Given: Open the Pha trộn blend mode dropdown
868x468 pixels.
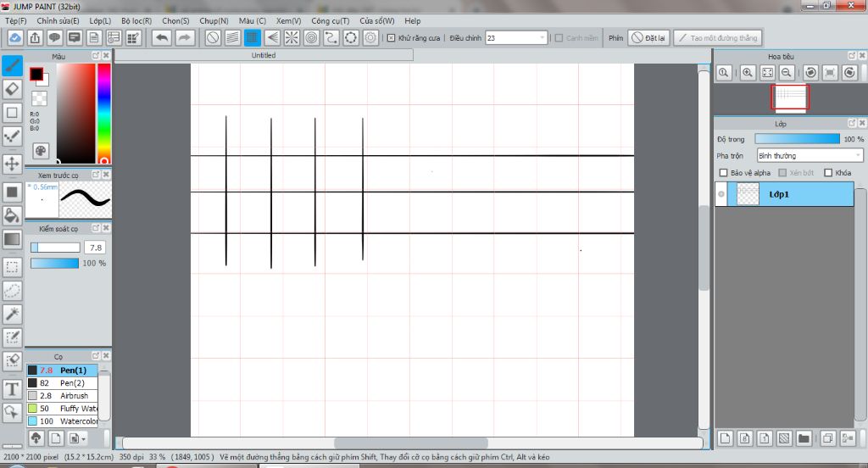Looking at the screenshot, I should coord(810,156).
